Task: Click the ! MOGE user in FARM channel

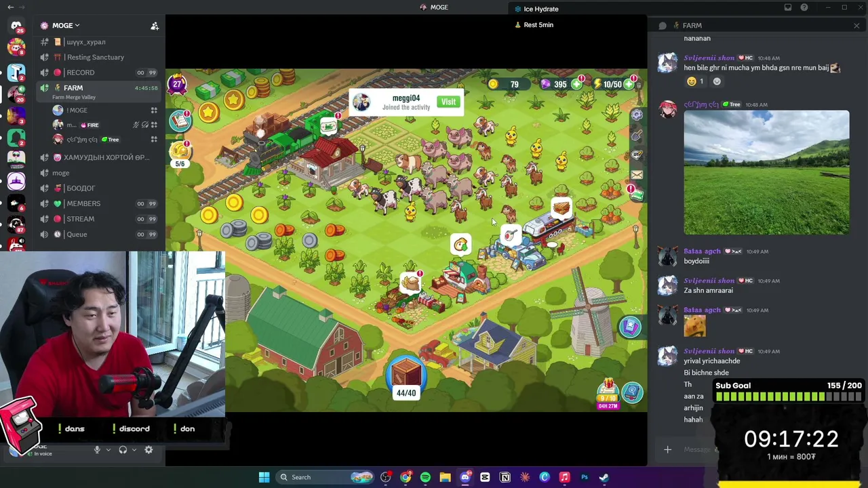Action: pos(104,110)
